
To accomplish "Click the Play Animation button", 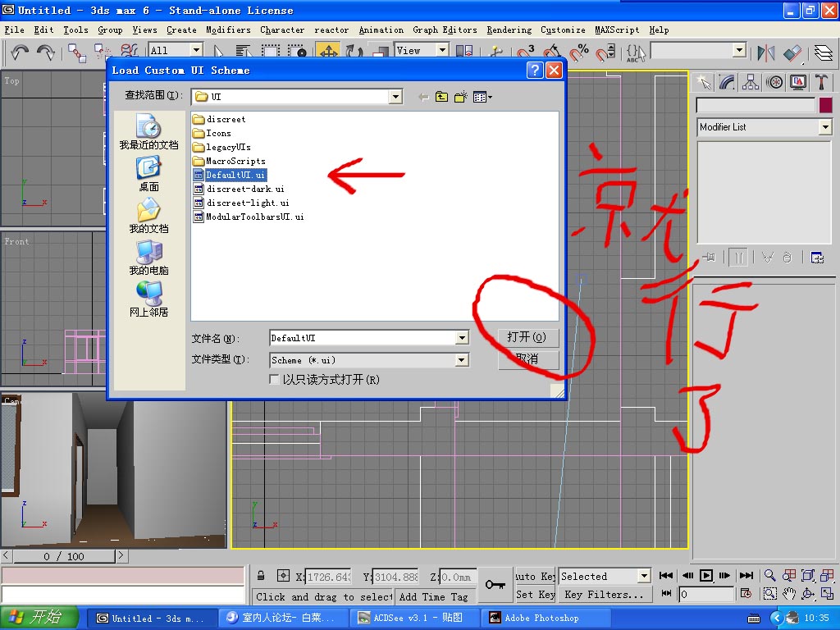I will tap(706, 576).
